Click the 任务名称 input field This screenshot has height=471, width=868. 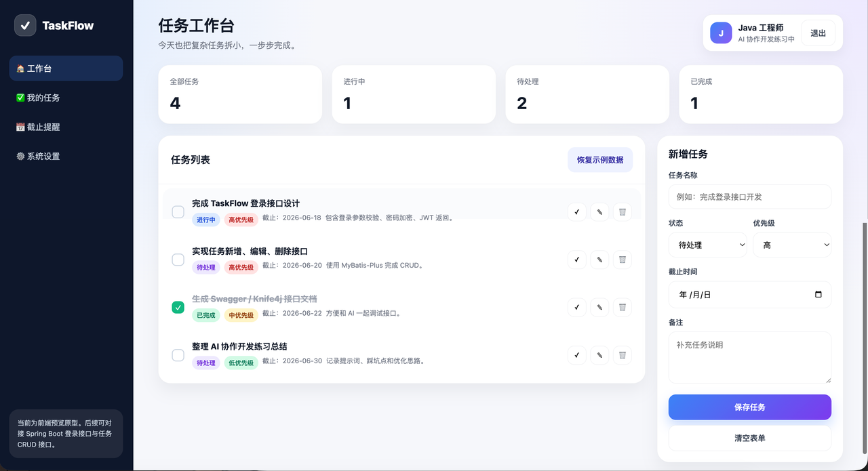coord(750,197)
